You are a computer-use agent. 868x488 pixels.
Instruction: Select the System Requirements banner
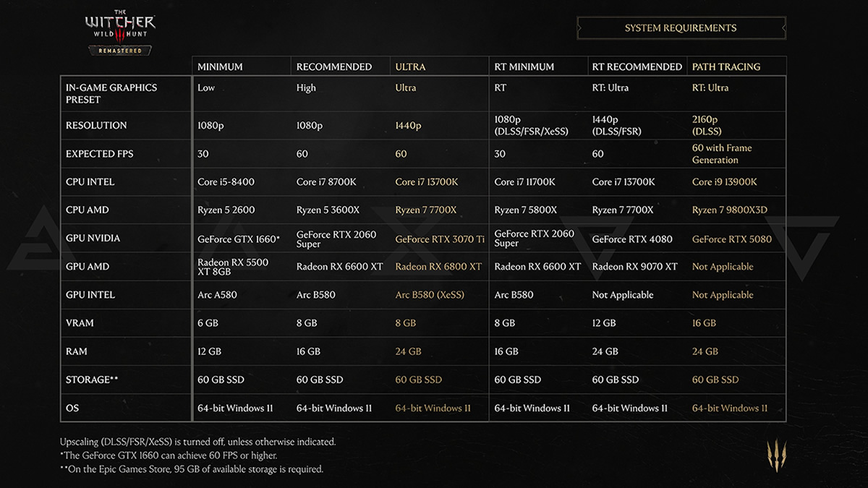681,28
